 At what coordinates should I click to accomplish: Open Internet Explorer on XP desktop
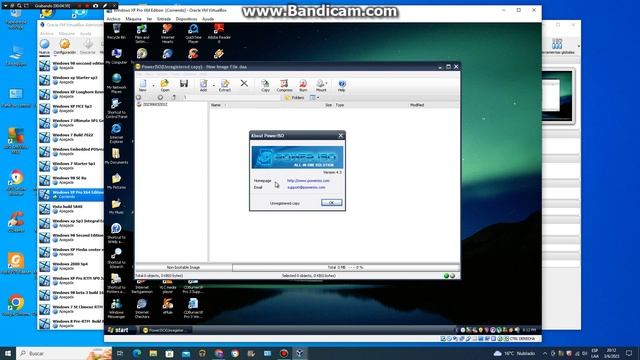coord(116,133)
